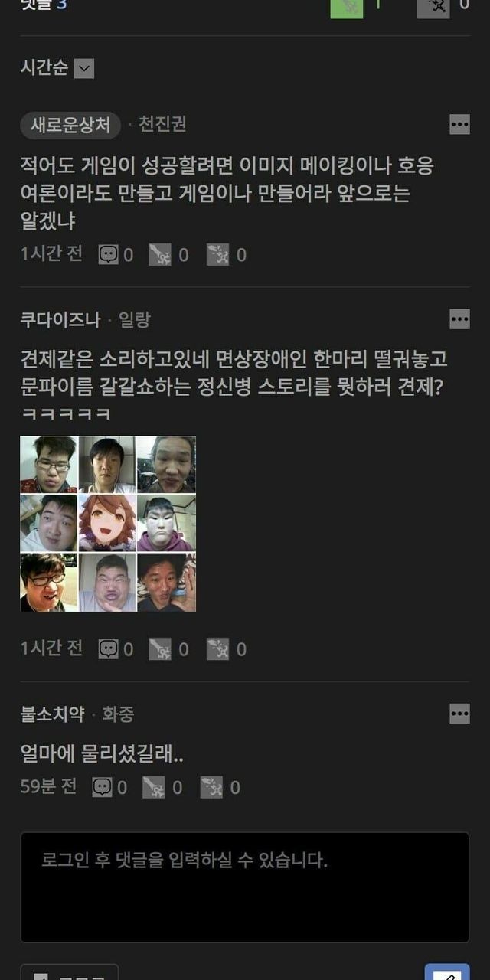Open more options for 불소치약's comment
The width and height of the screenshot is (490, 980).
pyautogui.click(x=459, y=714)
